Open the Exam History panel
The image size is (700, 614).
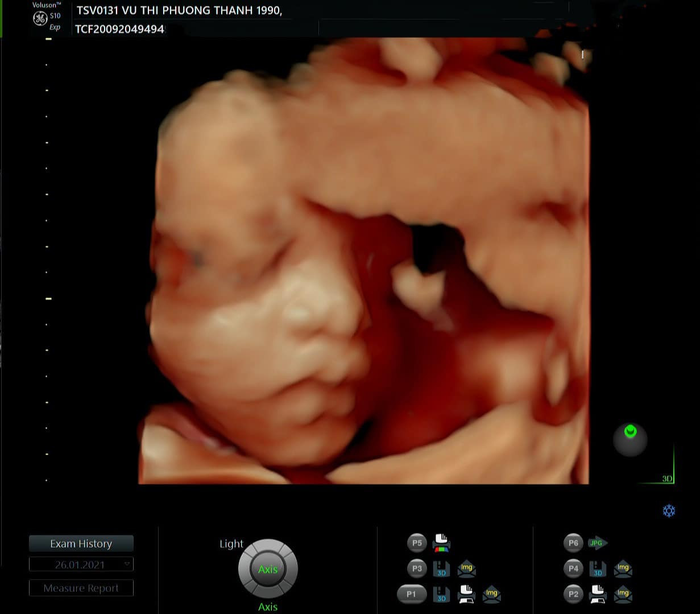click(x=81, y=543)
